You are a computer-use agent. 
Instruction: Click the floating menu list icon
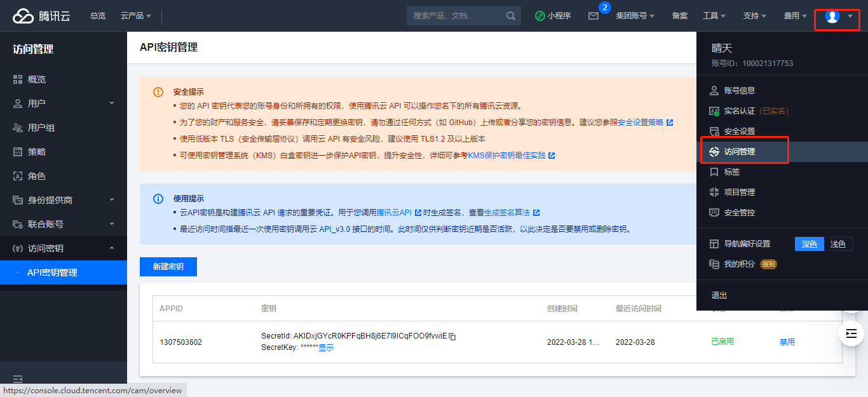(851, 333)
